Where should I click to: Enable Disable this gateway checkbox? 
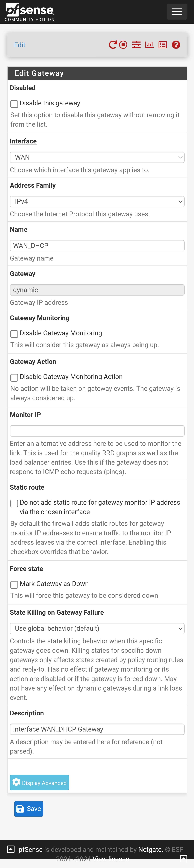coord(14,104)
